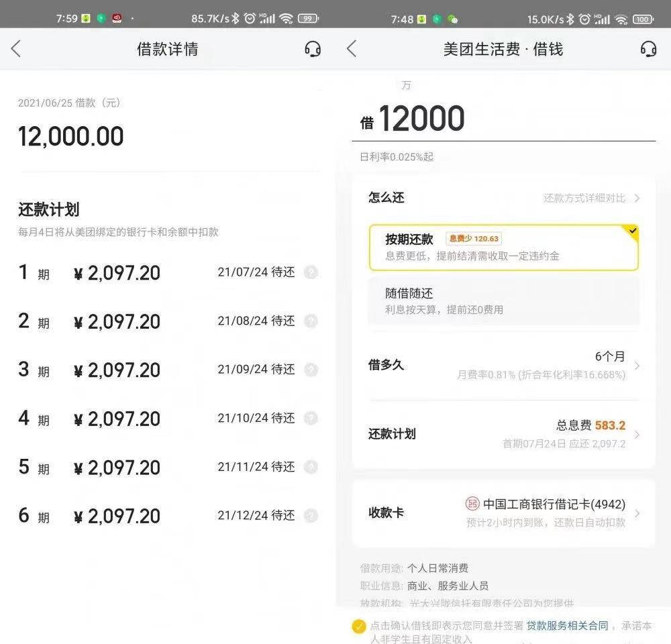Tap ICBC bank logo icon

tap(472, 504)
